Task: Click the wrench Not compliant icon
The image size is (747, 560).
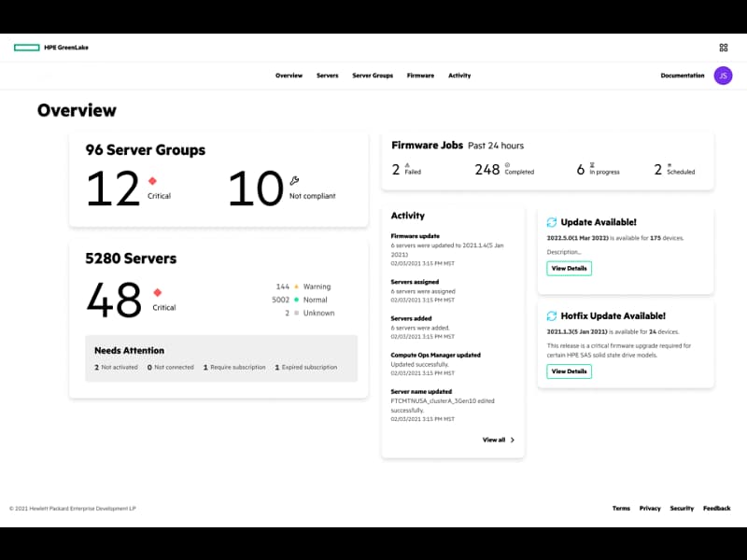Action: (x=294, y=180)
